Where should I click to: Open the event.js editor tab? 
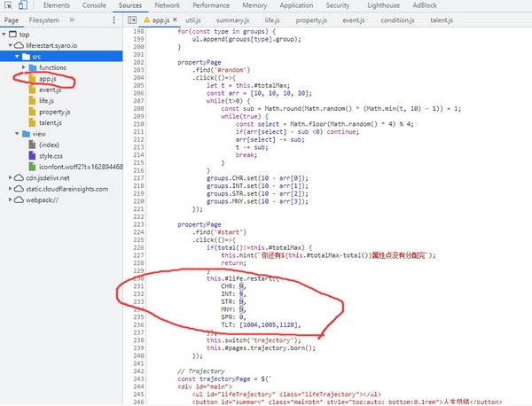354,20
